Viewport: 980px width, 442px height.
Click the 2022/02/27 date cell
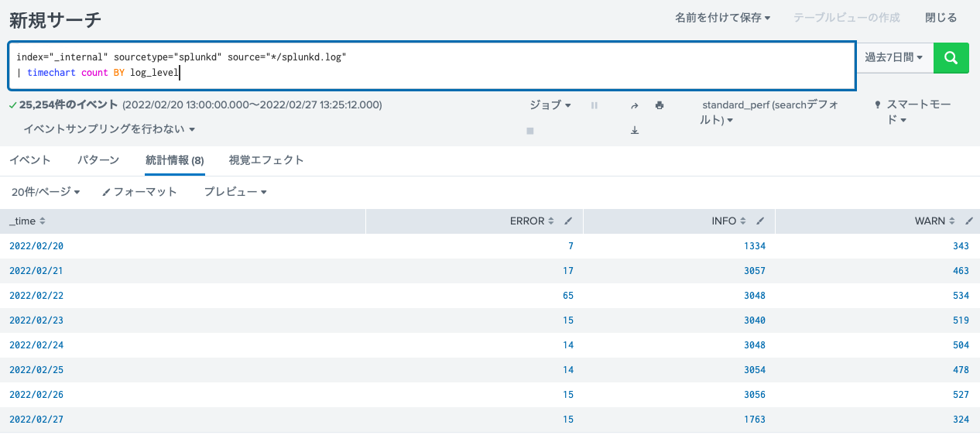[36, 420]
